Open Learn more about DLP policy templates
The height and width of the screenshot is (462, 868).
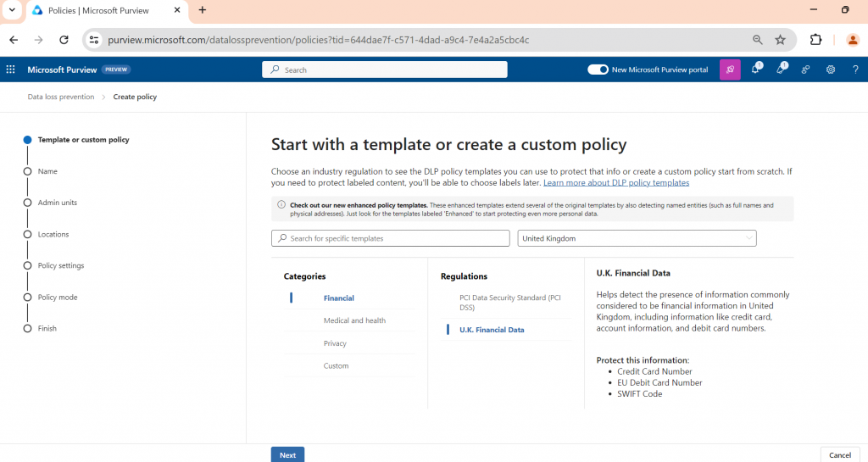[x=615, y=183]
